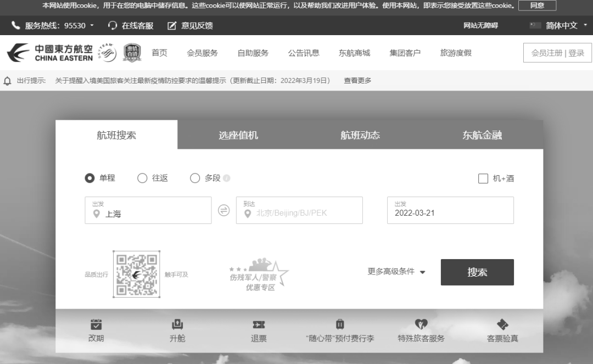
Task: Open the 简体中文 language dropdown
Action: coord(585,25)
